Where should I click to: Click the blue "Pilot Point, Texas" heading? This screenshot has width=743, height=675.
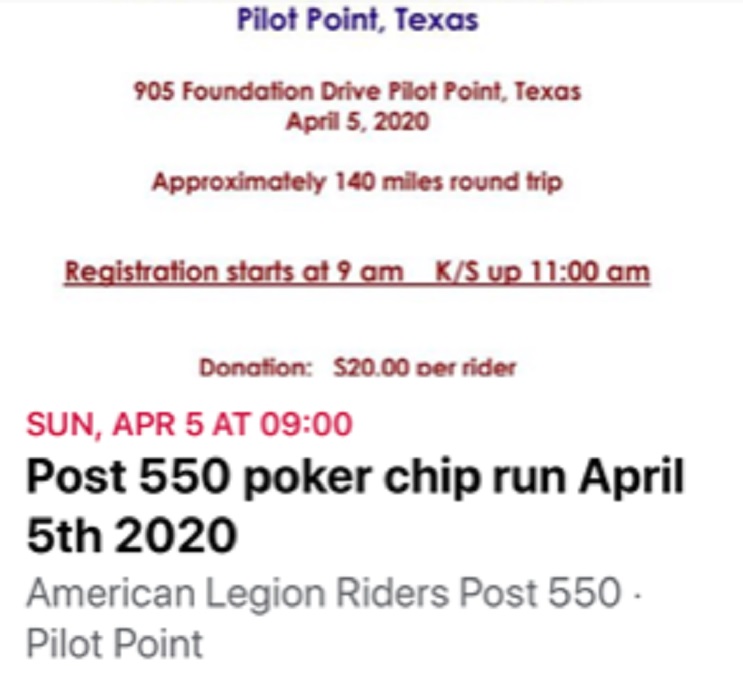(x=358, y=20)
